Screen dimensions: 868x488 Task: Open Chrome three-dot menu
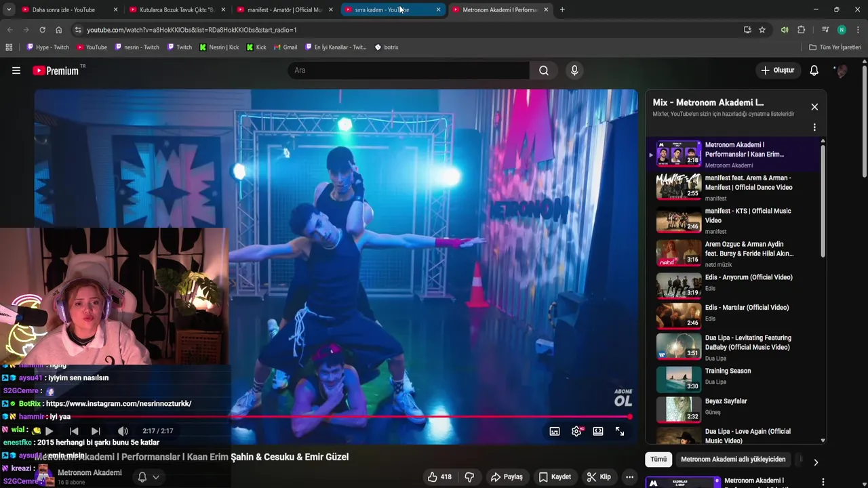[x=858, y=30]
